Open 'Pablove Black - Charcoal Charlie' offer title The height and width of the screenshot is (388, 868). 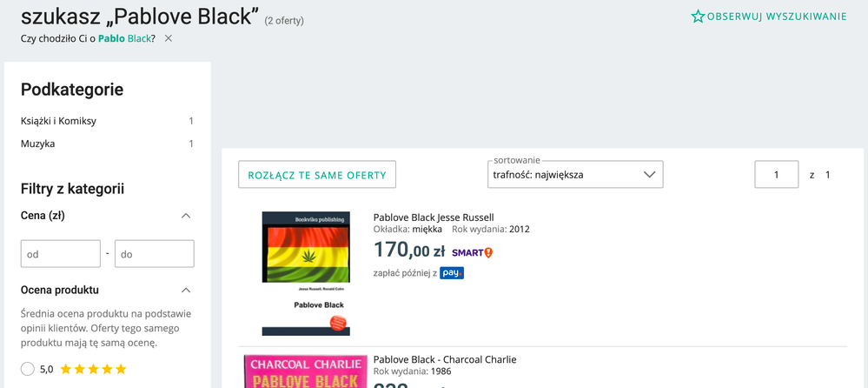click(445, 359)
